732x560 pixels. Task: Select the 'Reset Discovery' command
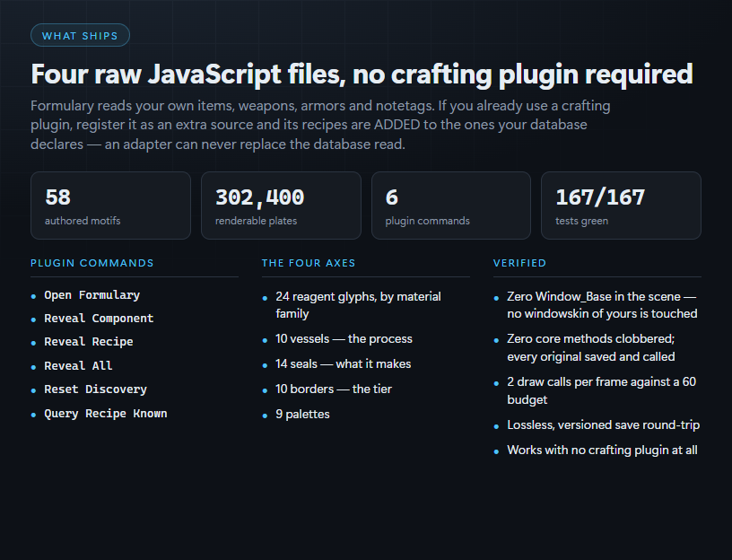coord(96,389)
